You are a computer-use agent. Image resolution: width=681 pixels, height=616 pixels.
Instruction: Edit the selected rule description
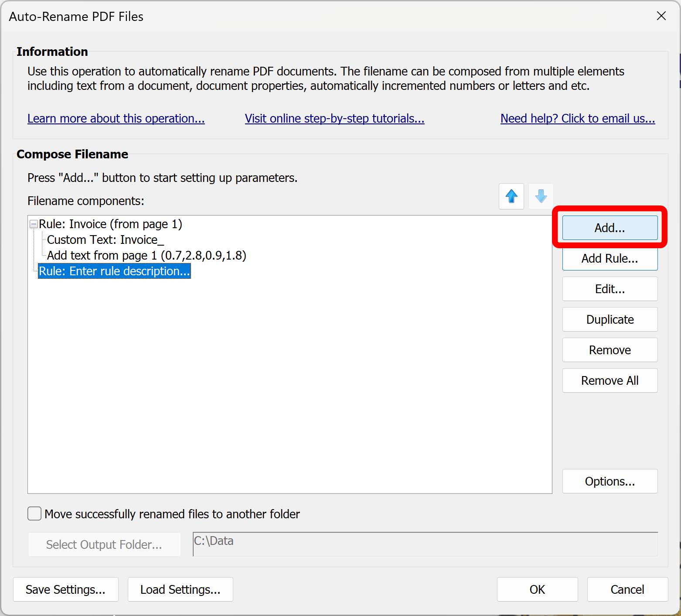pyautogui.click(x=609, y=289)
